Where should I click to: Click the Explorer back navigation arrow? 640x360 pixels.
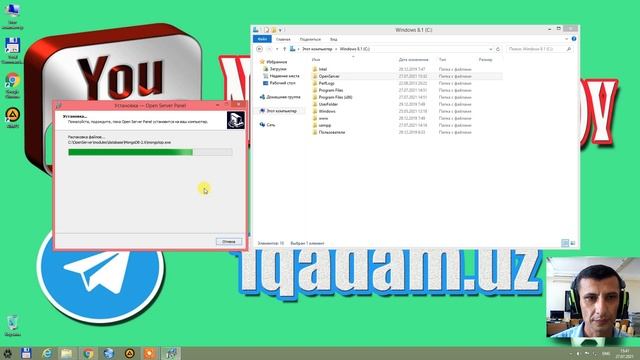[x=259, y=49]
